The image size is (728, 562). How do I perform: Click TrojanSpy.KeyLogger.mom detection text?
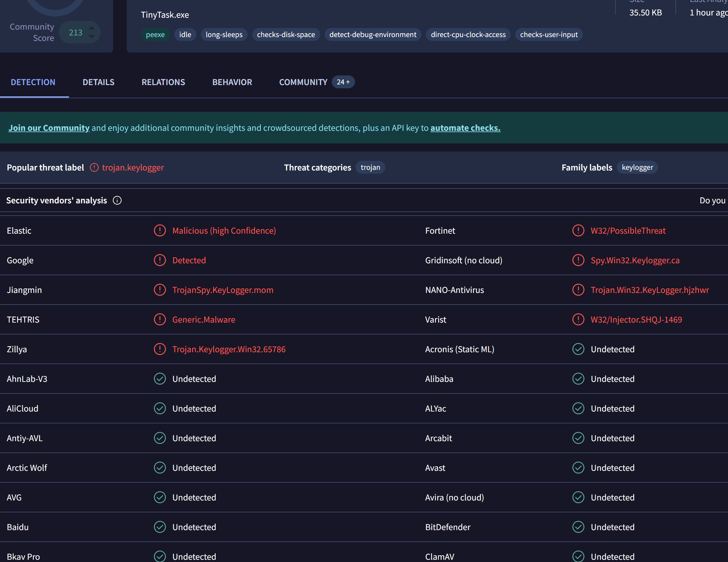click(x=223, y=290)
